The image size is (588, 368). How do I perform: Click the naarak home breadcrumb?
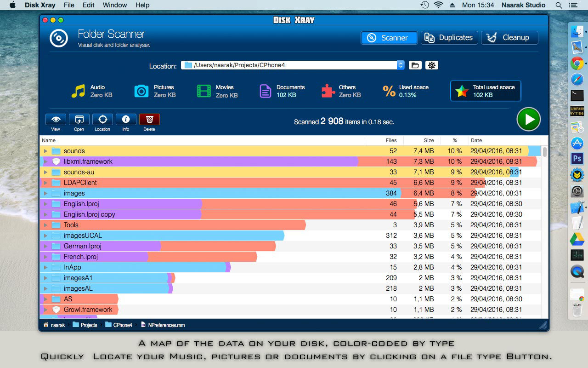pos(54,325)
